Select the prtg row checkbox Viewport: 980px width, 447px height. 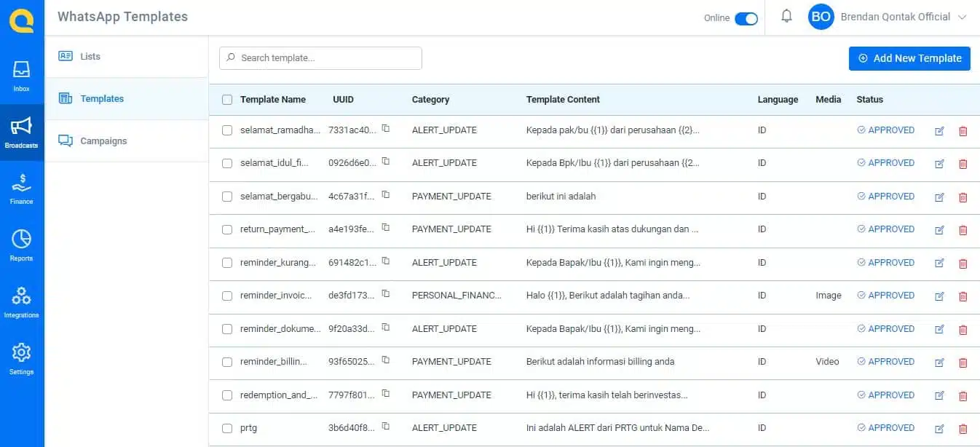227,428
